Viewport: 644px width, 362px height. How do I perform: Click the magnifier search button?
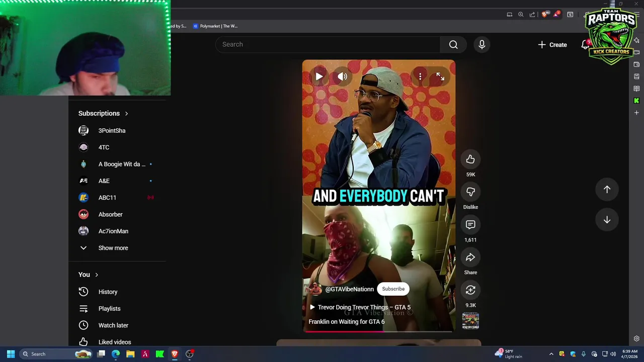(x=453, y=44)
